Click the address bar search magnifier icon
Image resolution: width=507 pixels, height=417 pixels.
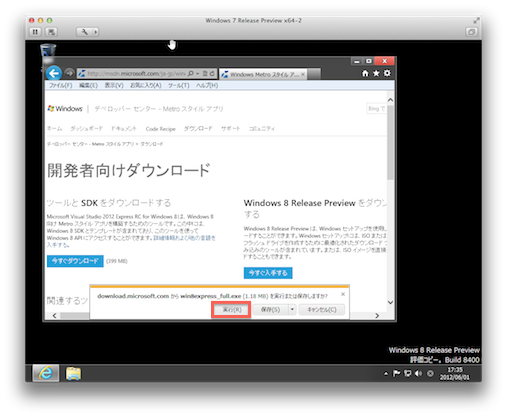pos(190,73)
